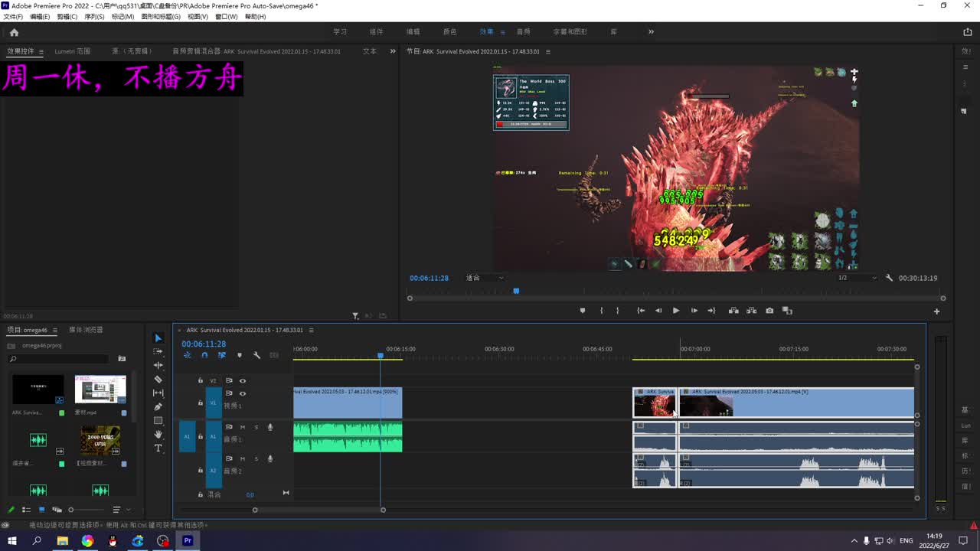The image size is (980, 551).
Task: Solo audio track A2
Action: click(256, 458)
